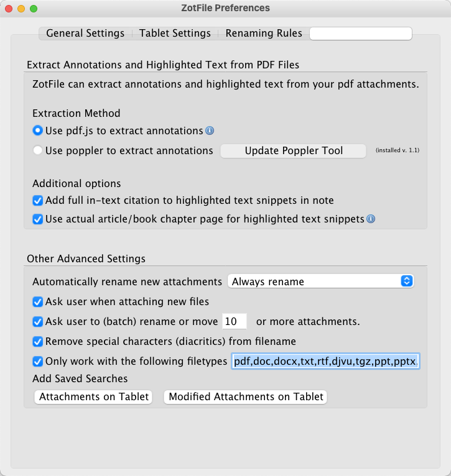This screenshot has width=451, height=476.
Task: Switch to General Settings tab
Action: (x=85, y=34)
